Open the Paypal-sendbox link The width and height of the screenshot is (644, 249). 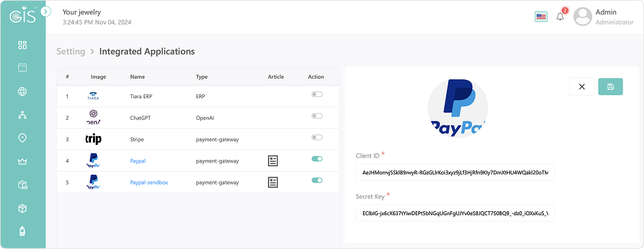(149, 183)
